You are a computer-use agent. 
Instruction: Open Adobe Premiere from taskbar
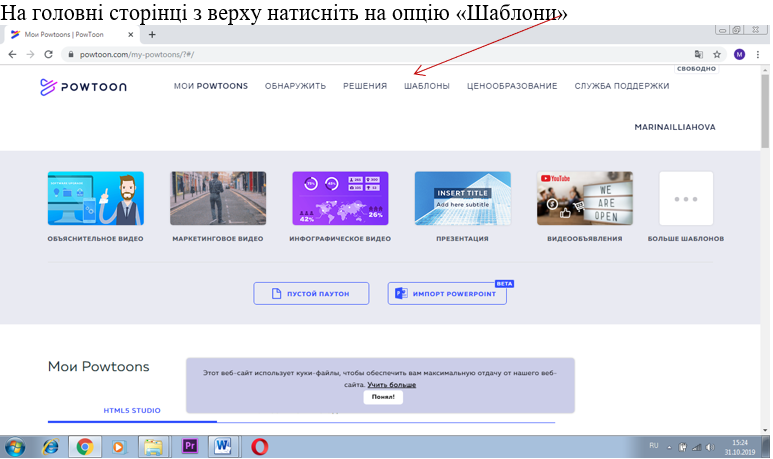[190, 447]
